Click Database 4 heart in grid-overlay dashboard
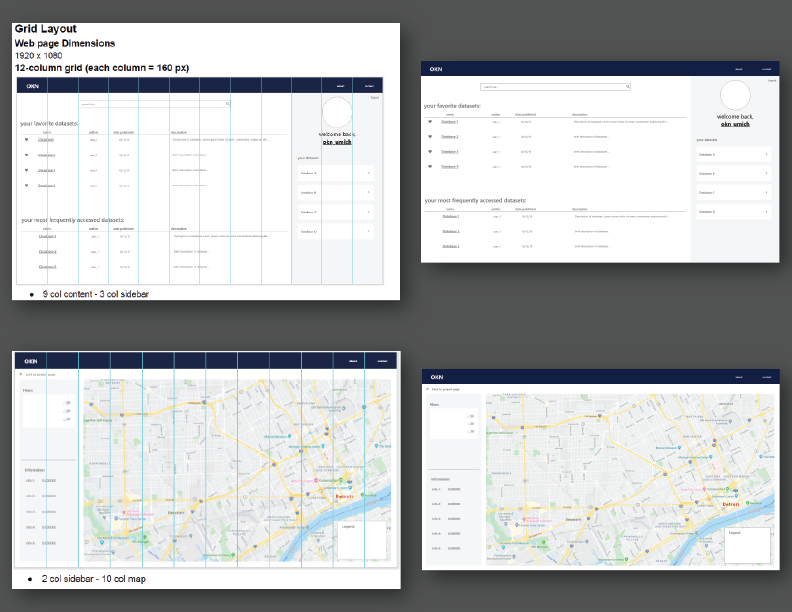The width and height of the screenshot is (792, 612). click(x=27, y=185)
